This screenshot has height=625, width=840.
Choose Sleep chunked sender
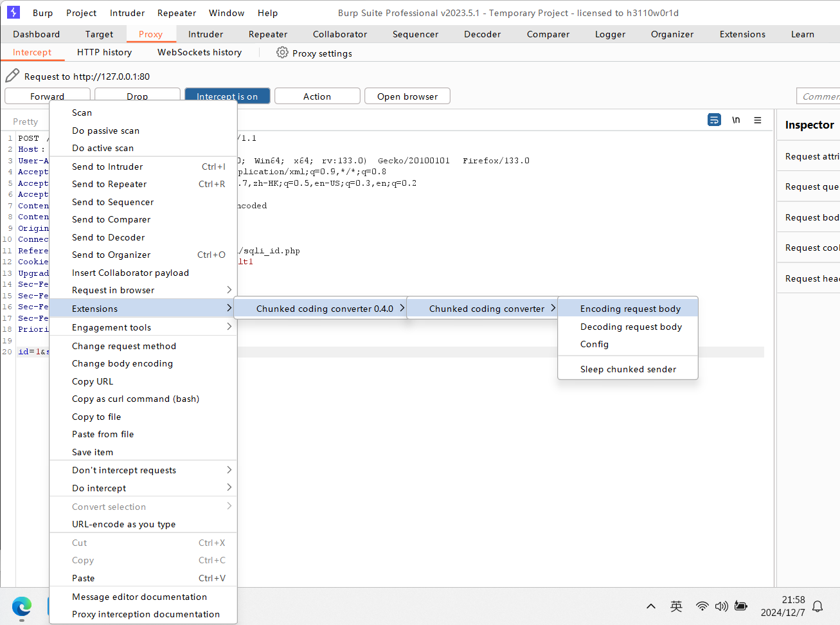[x=628, y=369]
